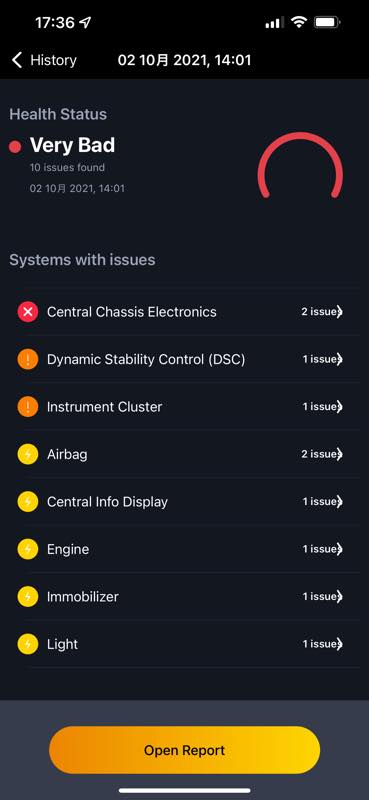Tap the yellow lightning icon beside Airbag
The image size is (369, 800).
[28, 454]
